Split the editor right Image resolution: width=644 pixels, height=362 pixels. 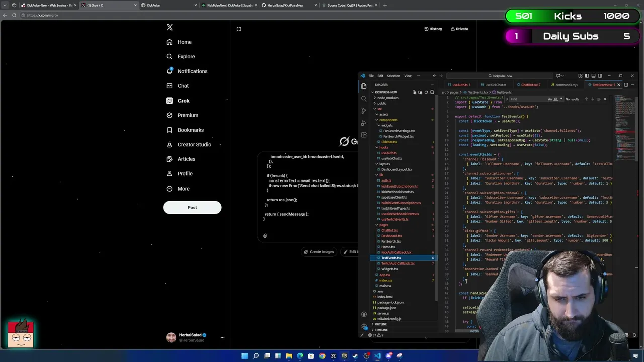[x=626, y=85]
